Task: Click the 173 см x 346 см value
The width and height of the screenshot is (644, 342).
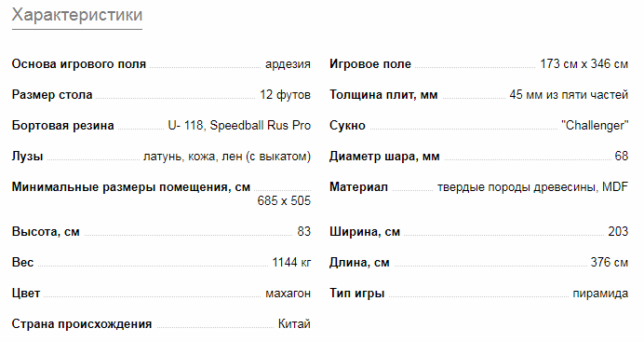Action: tap(584, 64)
